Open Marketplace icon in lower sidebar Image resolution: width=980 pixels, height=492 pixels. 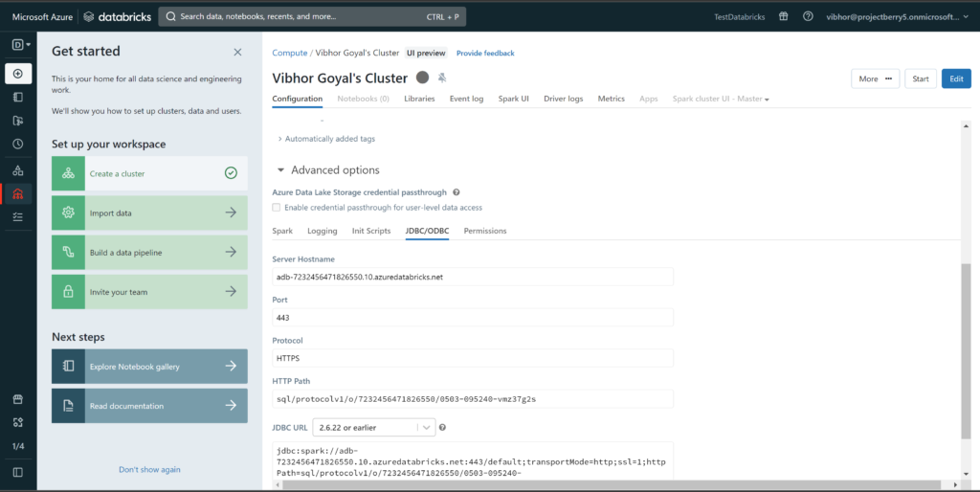pos(18,399)
